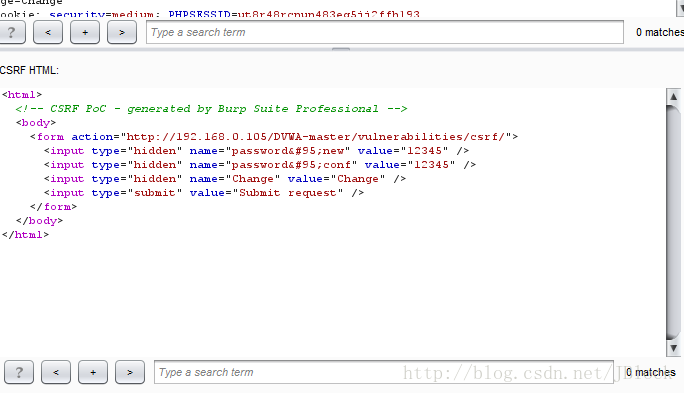Focus the upper search term field

click(x=385, y=32)
